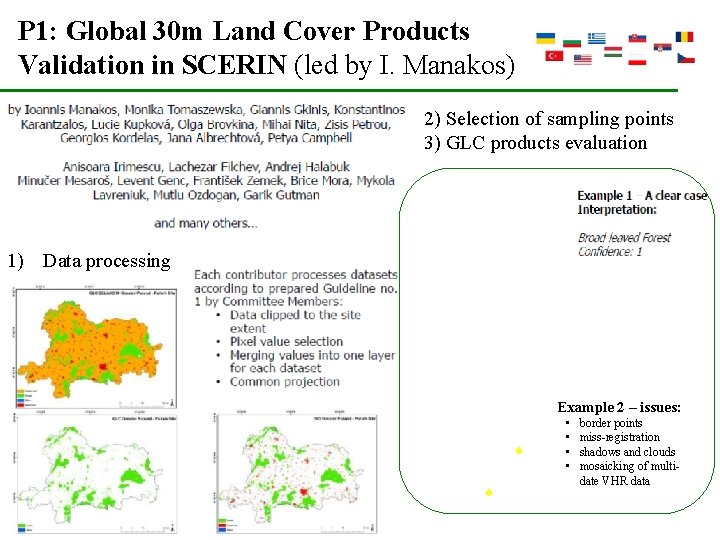Click the bullet 'Merging values into one layer'
720x540 pixels.
pos(312,355)
